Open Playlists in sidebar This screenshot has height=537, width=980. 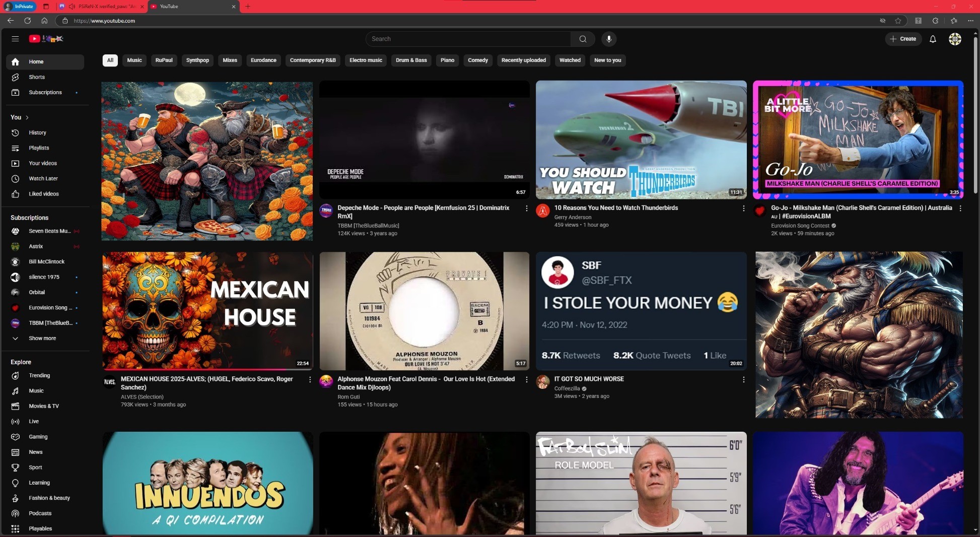coord(45,148)
